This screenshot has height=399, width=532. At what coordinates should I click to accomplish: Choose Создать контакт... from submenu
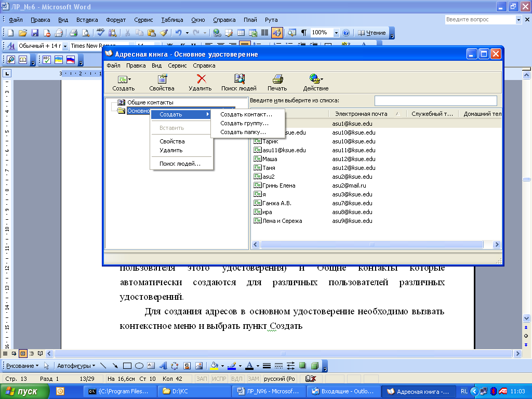247,114
